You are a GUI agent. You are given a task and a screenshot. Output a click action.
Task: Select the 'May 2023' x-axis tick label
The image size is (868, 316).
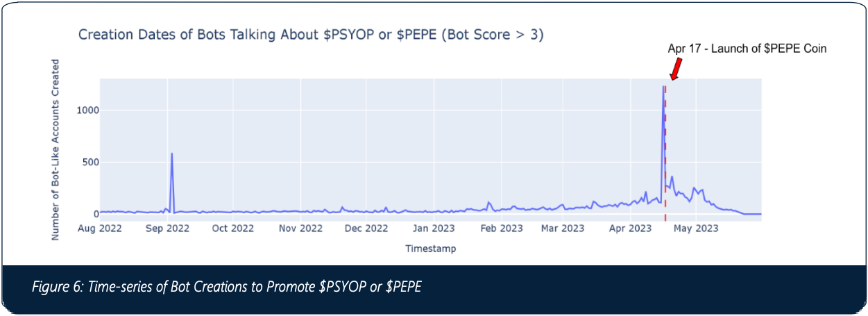[696, 228]
